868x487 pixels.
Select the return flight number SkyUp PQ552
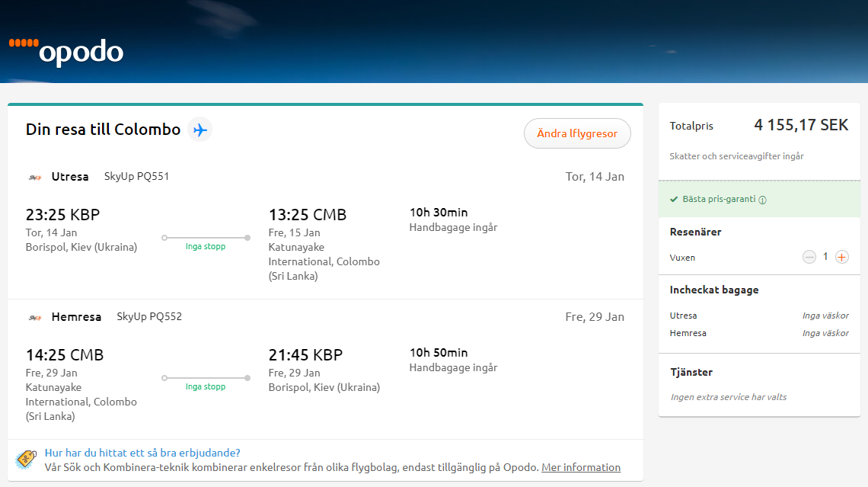coord(149,316)
